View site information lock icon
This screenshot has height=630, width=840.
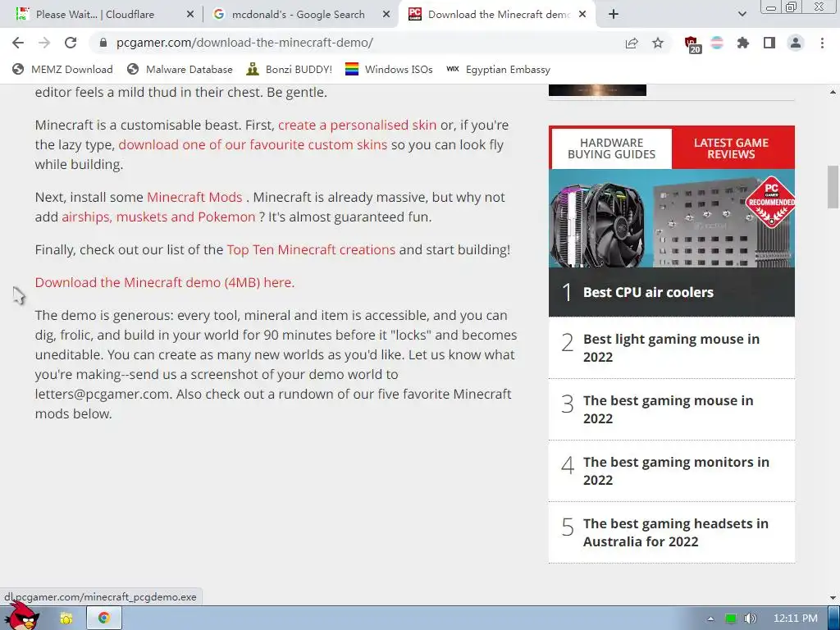(103, 43)
